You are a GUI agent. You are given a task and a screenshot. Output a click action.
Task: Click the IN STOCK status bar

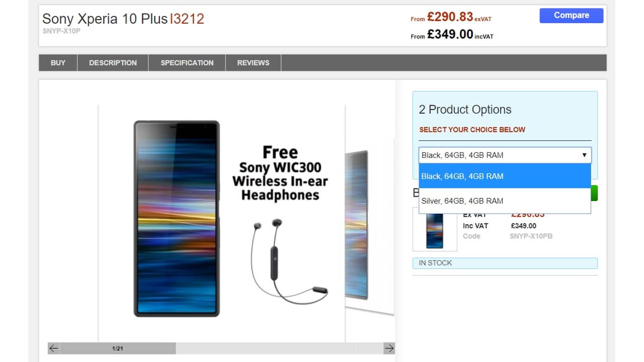click(505, 263)
